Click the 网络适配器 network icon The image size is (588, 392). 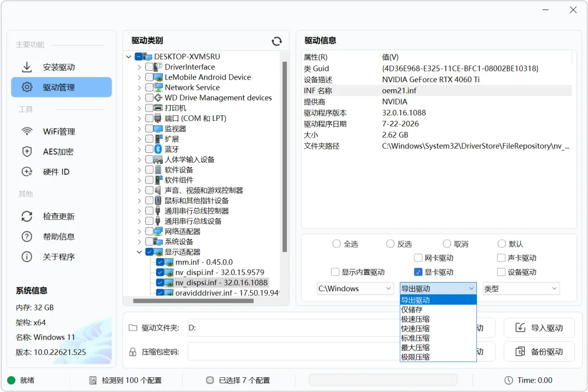(158, 231)
